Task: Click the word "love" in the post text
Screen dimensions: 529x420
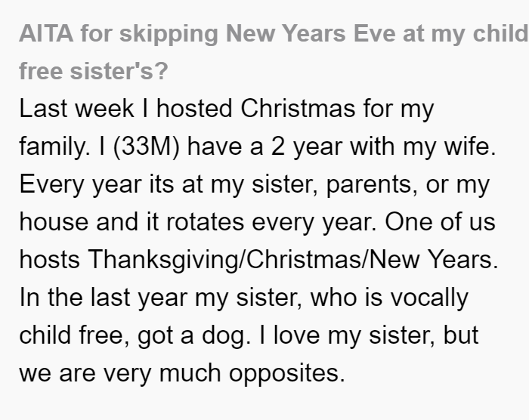Action: point(296,335)
